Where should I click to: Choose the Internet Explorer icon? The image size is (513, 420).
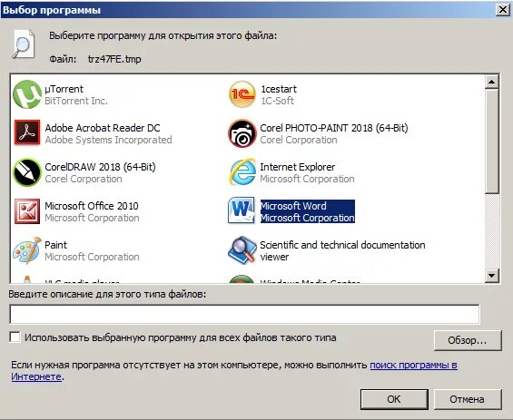click(242, 172)
